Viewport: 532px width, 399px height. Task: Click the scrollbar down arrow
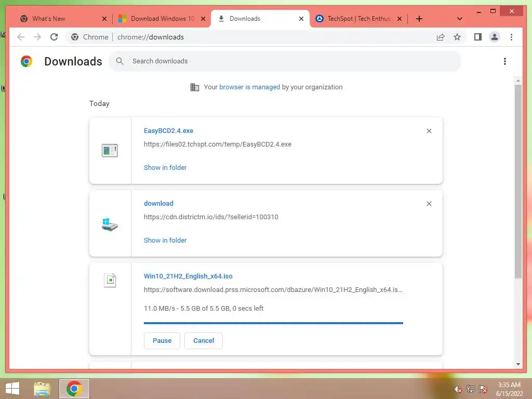518,364
